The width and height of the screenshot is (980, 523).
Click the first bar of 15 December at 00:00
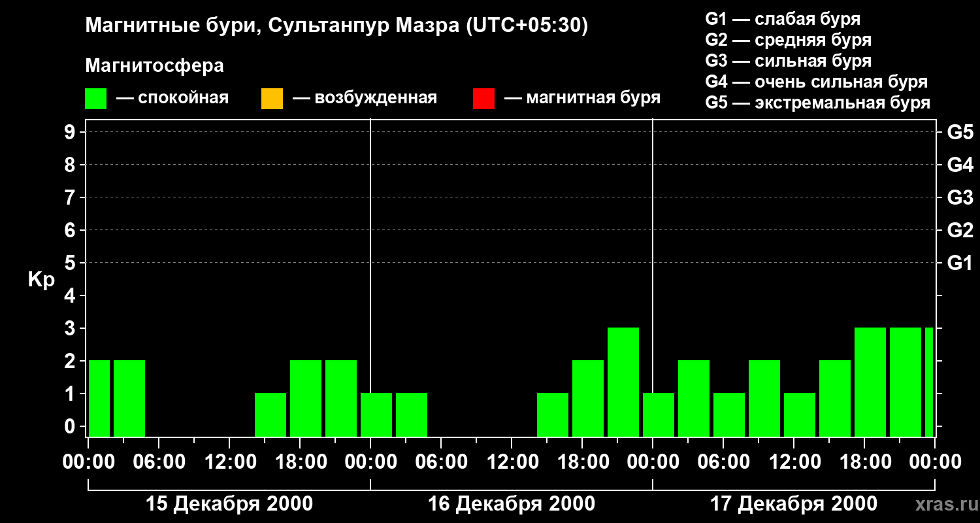tap(99, 398)
